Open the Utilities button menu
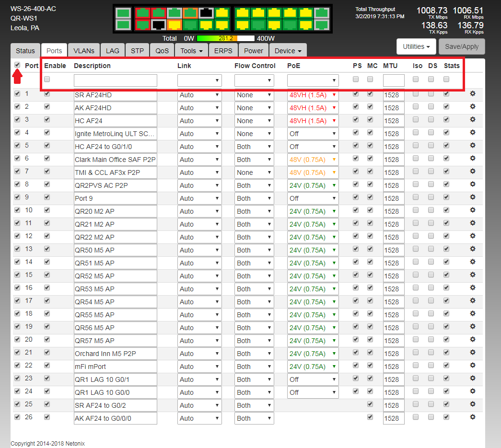This screenshot has width=501, height=448. coord(416,46)
